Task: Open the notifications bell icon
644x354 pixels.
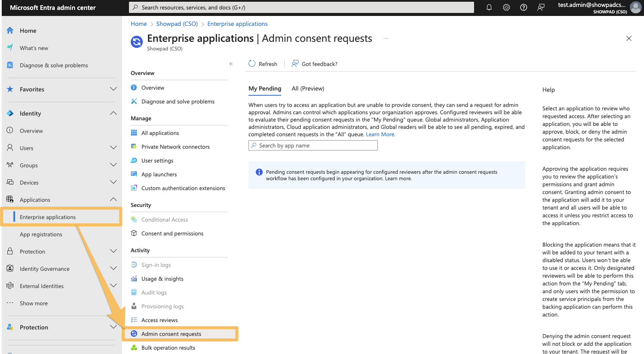Action: 489,7
